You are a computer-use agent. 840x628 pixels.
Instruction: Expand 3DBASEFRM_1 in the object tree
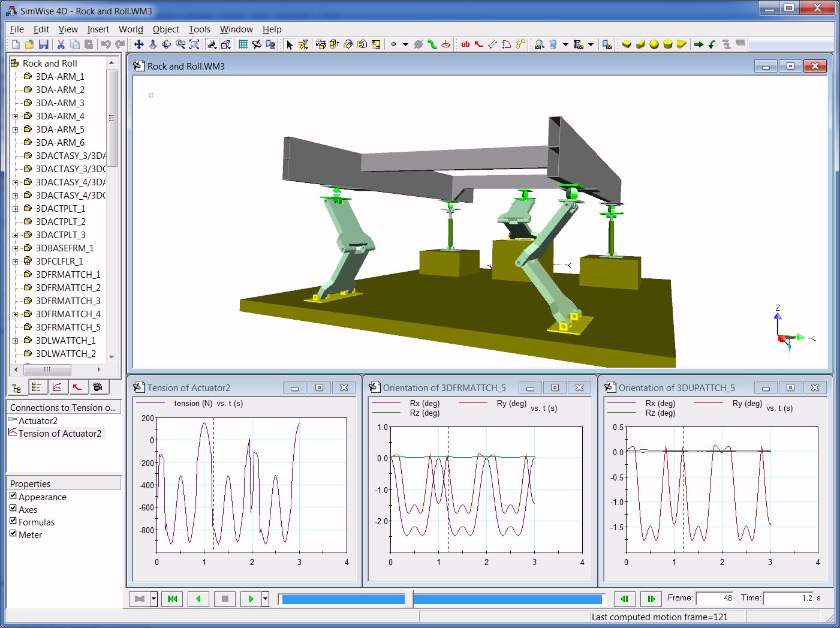16,248
